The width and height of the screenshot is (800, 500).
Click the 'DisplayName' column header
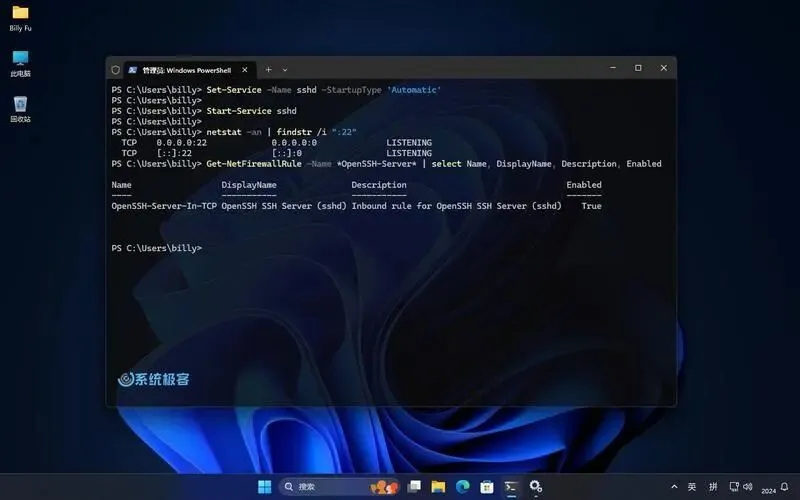tap(249, 185)
